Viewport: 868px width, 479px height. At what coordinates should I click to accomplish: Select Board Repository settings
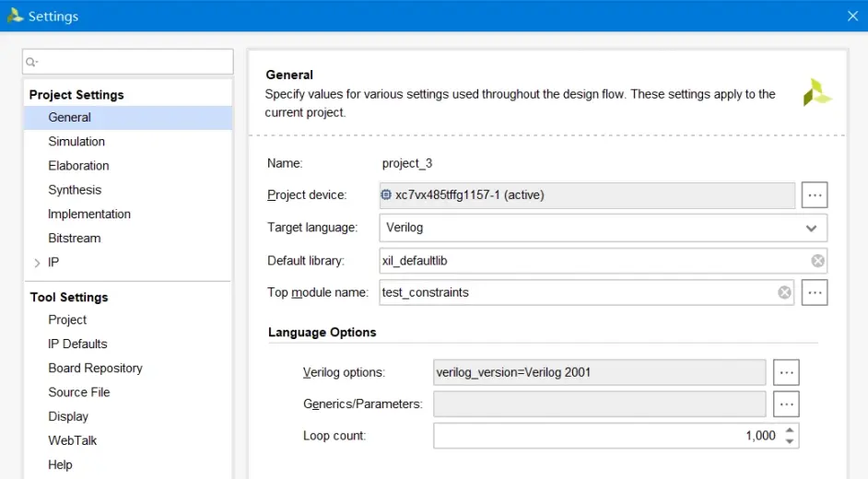(x=95, y=368)
